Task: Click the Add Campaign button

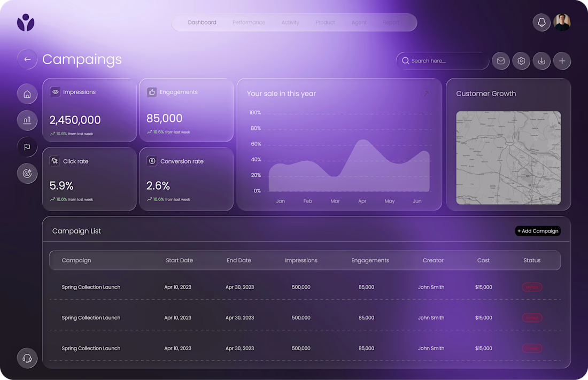Action: pos(538,231)
